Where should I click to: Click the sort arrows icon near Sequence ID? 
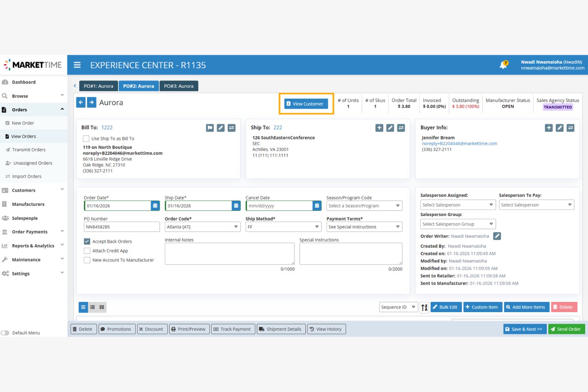(424, 307)
